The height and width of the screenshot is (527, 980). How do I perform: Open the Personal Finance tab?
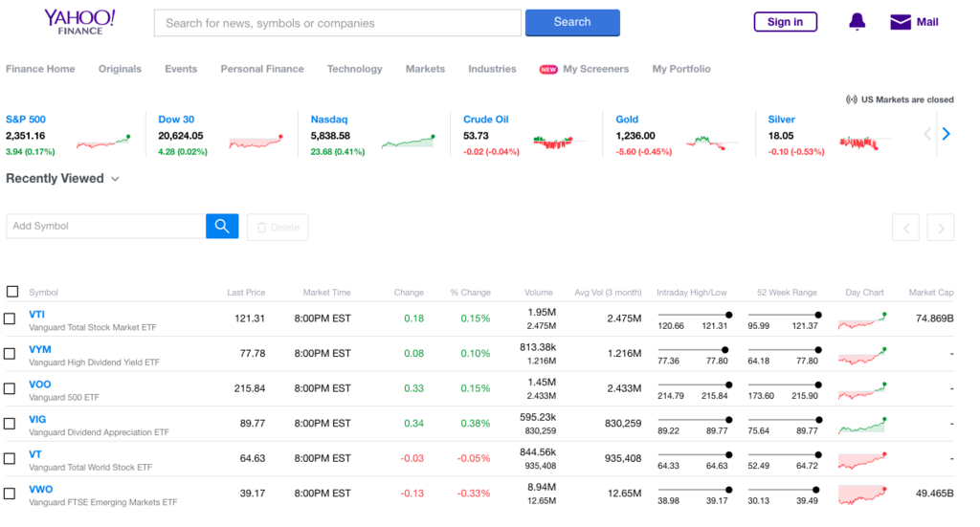tap(262, 69)
